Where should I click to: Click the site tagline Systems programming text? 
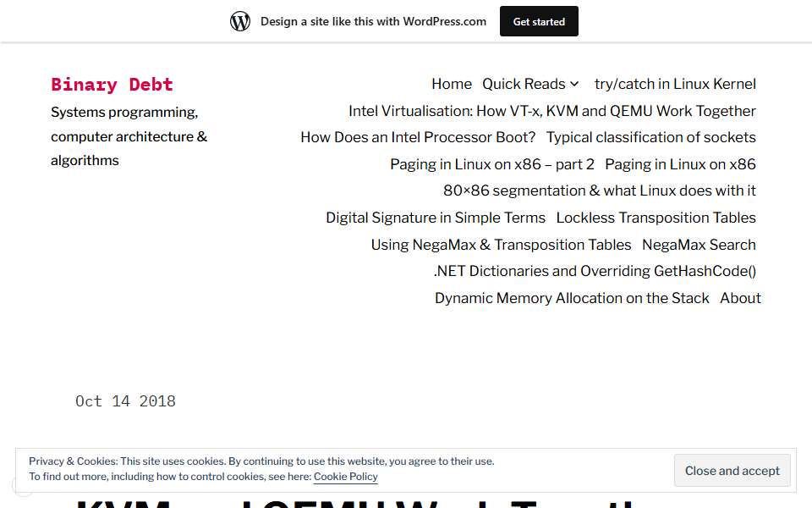tap(129, 136)
